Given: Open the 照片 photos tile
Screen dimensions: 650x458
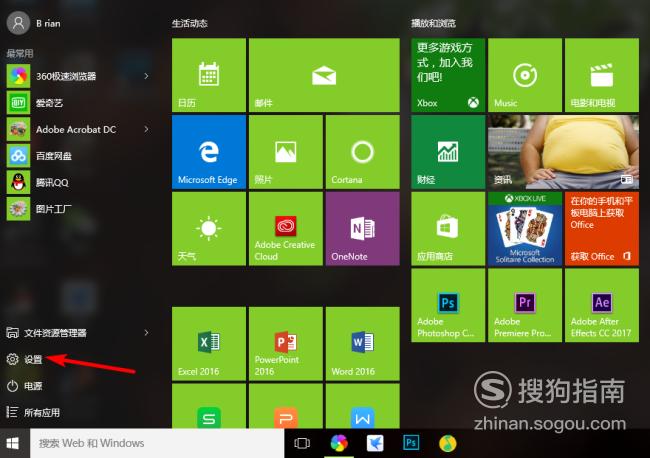Looking at the screenshot, I should (x=286, y=152).
